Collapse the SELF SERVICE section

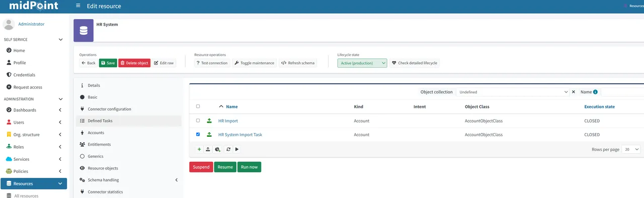click(x=61, y=39)
